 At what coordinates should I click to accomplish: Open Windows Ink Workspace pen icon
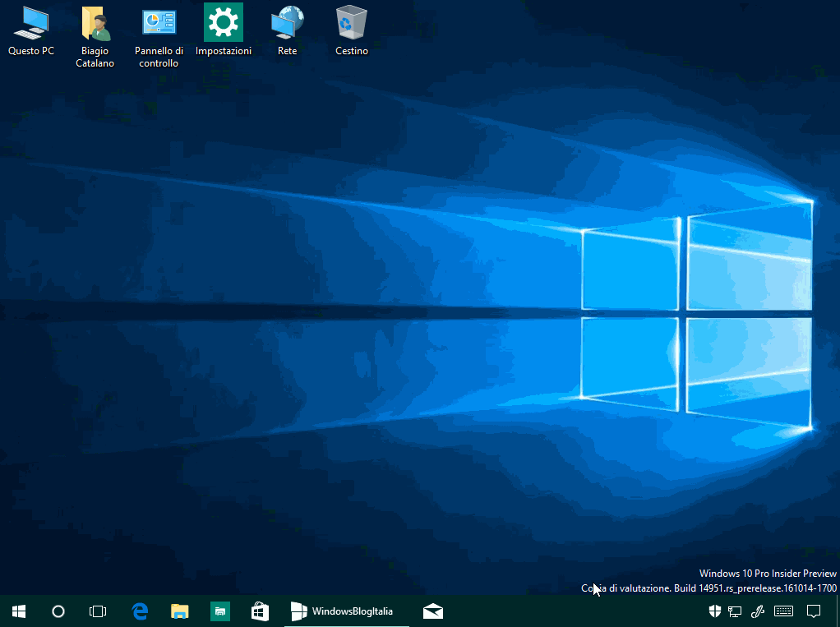758,611
